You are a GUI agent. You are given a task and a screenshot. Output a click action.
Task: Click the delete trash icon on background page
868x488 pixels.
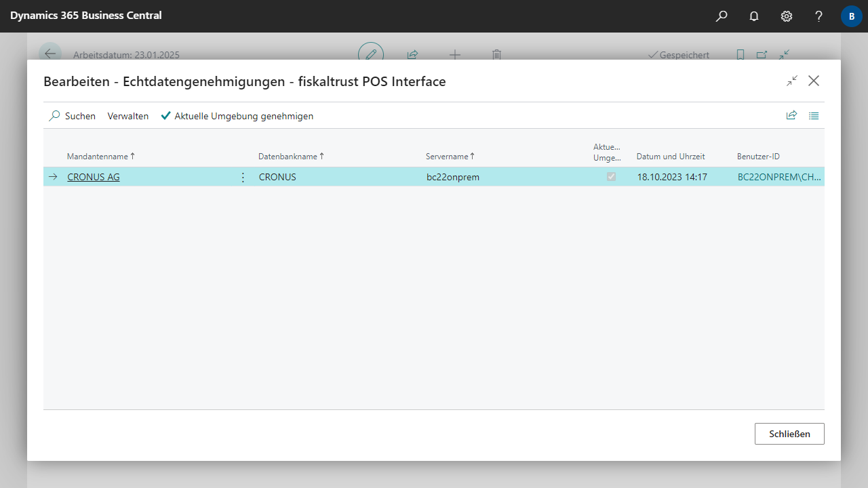coord(496,55)
